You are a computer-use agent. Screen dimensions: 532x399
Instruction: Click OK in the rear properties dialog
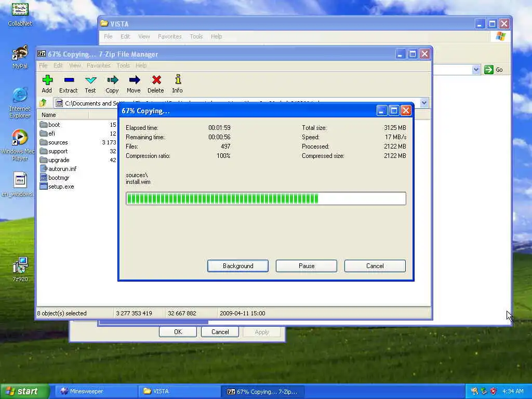[x=178, y=332]
